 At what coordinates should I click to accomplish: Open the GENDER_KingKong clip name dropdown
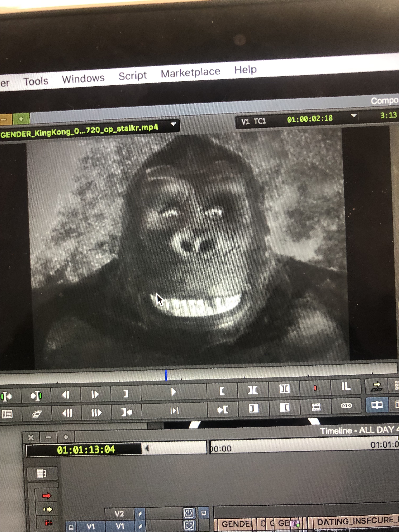(x=173, y=124)
